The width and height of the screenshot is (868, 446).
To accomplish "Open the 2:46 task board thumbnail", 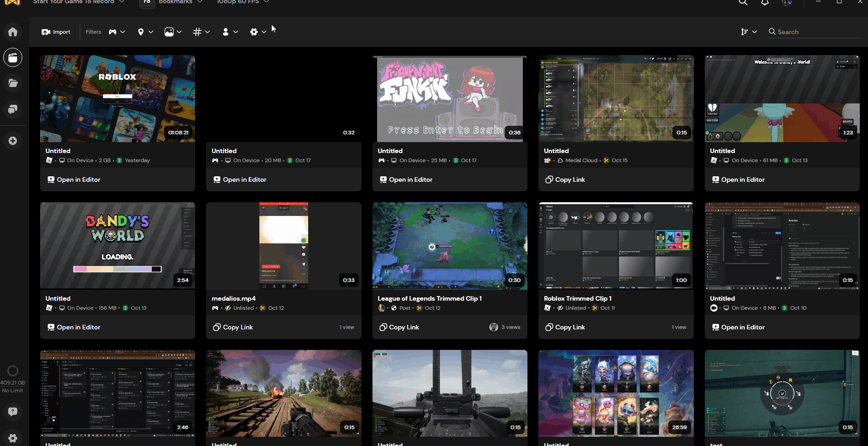I will 118,394.
